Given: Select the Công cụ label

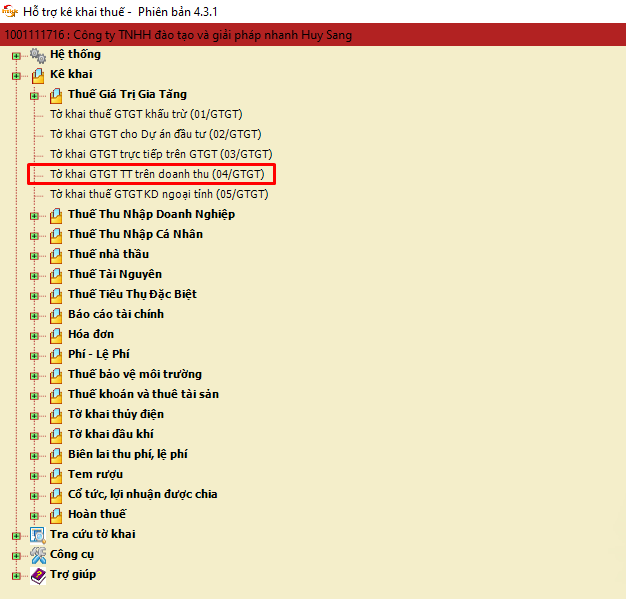Looking at the screenshot, I should [72, 555].
